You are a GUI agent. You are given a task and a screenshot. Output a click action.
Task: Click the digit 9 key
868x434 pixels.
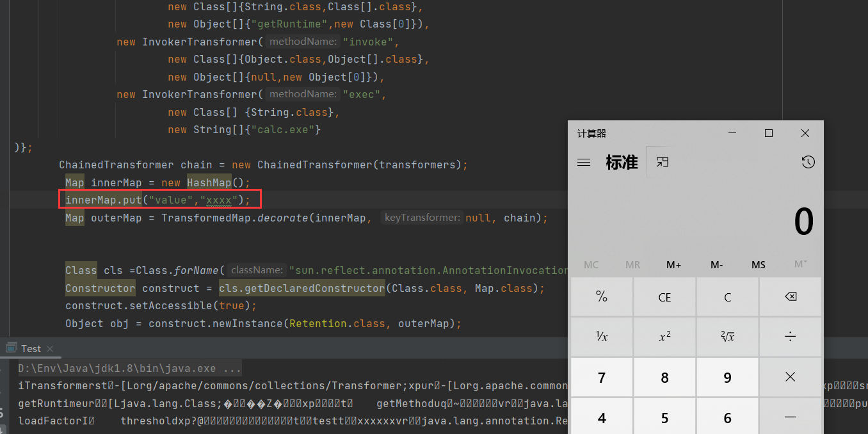(x=727, y=377)
